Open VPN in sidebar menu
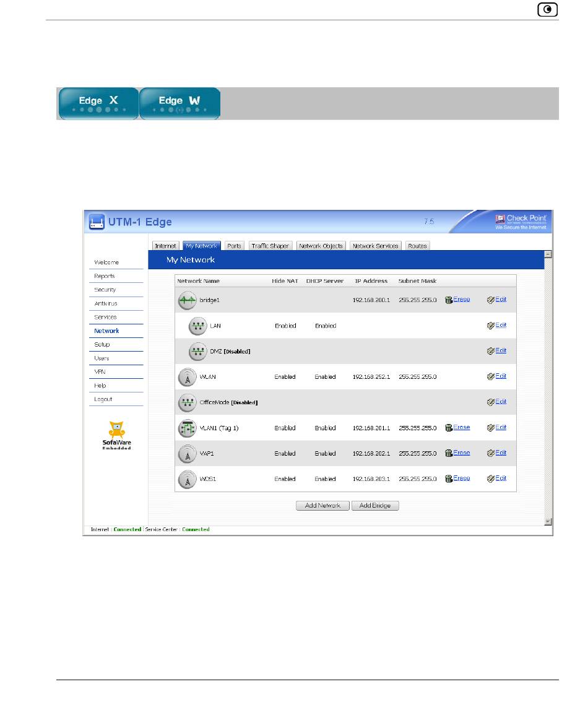Viewport: 588px width, 728px height. (100, 372)
